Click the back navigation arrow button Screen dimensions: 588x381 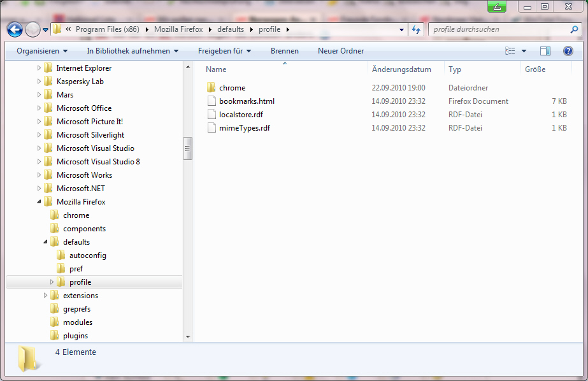15,29
